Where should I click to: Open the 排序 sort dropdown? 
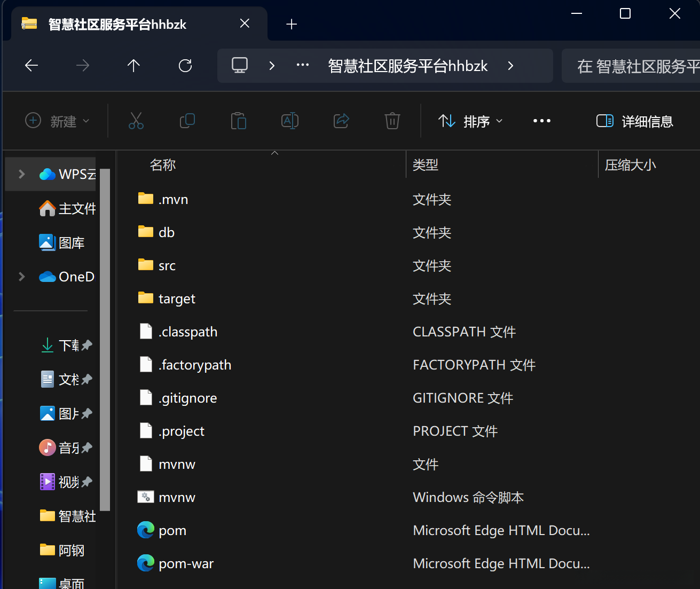coord(470,121)
